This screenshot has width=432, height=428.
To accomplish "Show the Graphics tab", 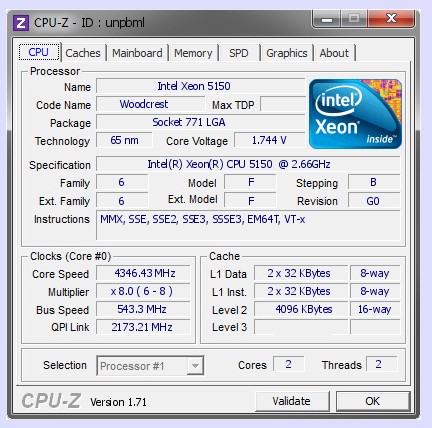I will tap(287, 53).
